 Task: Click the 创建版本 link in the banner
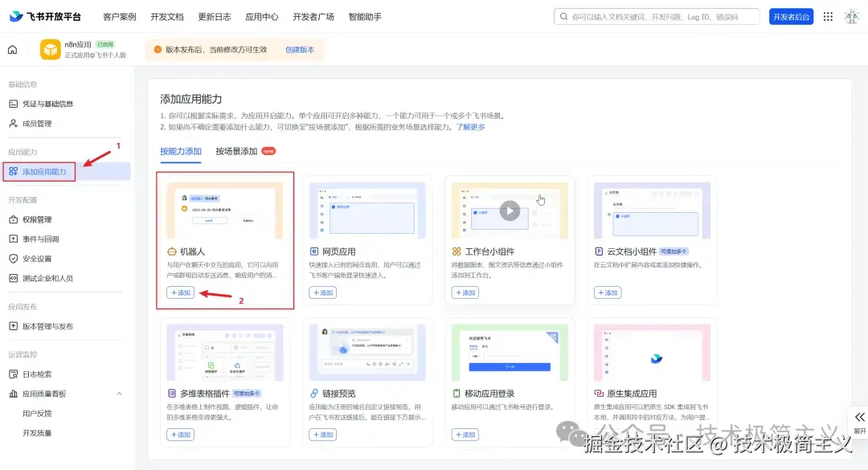click(x=300, y=49)
